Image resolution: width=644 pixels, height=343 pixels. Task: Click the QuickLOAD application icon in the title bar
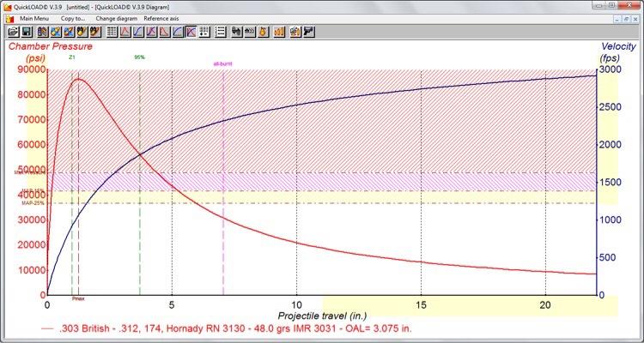click(8, 7)
